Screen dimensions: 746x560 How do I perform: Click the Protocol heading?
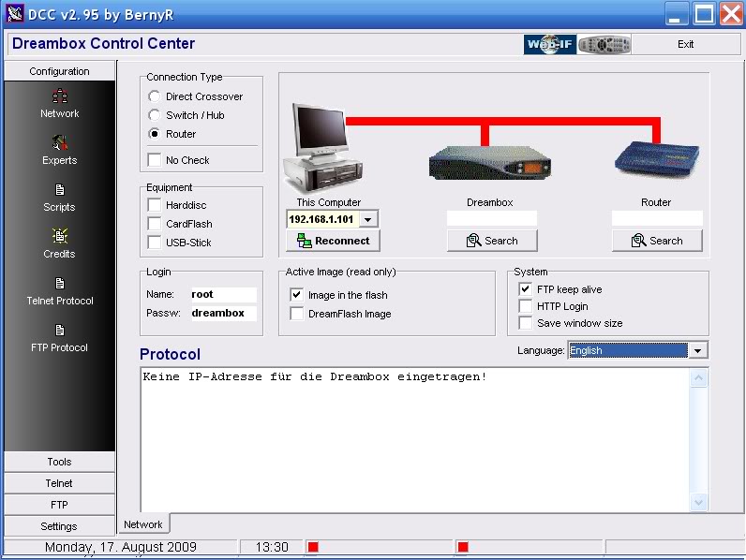point(170,354)
